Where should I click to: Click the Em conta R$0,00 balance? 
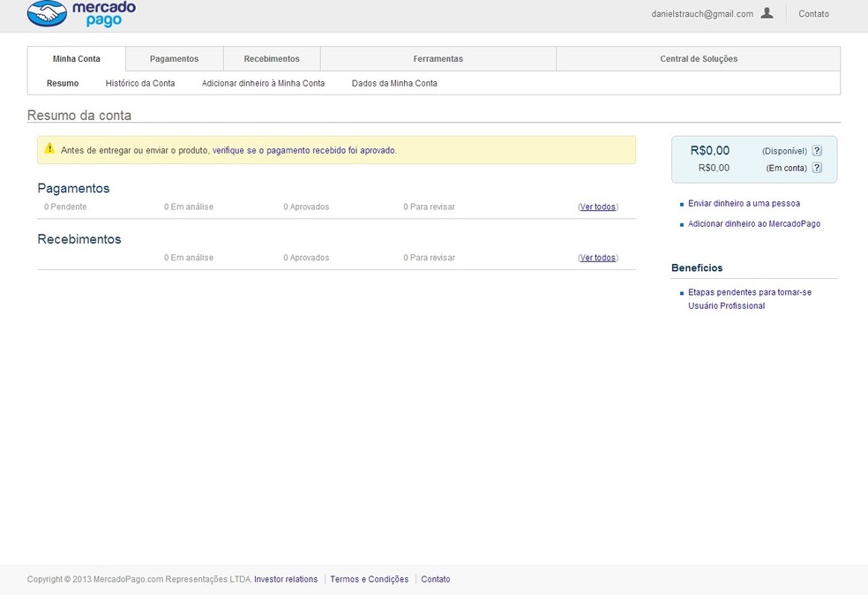point(714,168)
